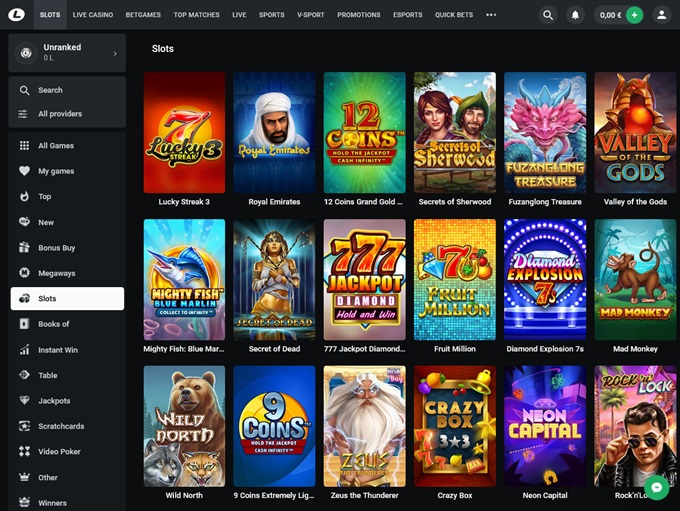680x511 pixels.
Task: Open the three-dots more menu in navigation
Action: (x=491, y=15)
